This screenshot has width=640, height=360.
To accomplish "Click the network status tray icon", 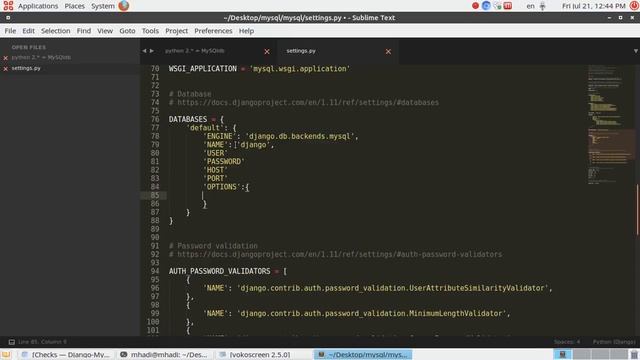I will click(497, 6).
